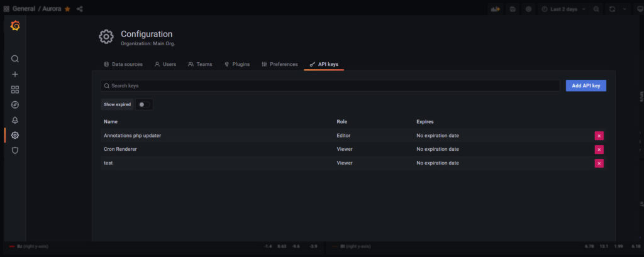Open the Dashboards grid sidebar icon
This screenshot has width=644, height=257.
[15, 89]
